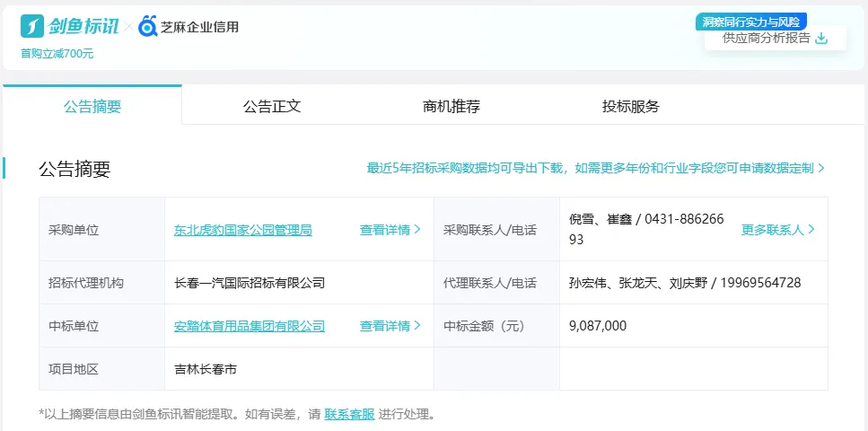Click the 剑鱼标讯 logo icon

pyautogui.click(x=32, y=27)
